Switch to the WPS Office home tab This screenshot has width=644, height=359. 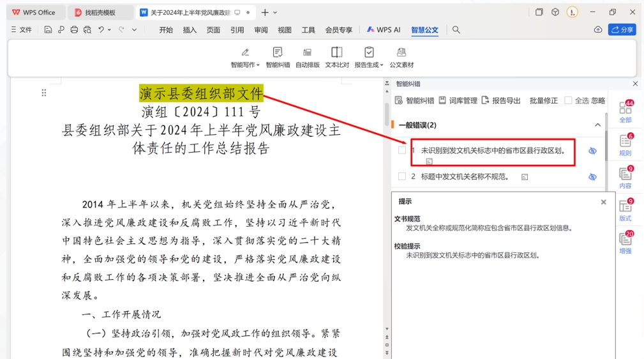click(x=36, y=12)
